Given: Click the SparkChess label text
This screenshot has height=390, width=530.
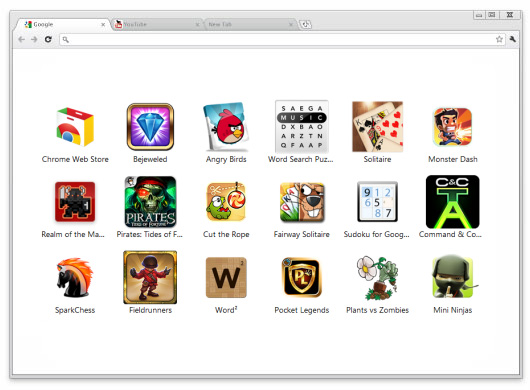Looking at the screenshot, I should click(75, 310).
